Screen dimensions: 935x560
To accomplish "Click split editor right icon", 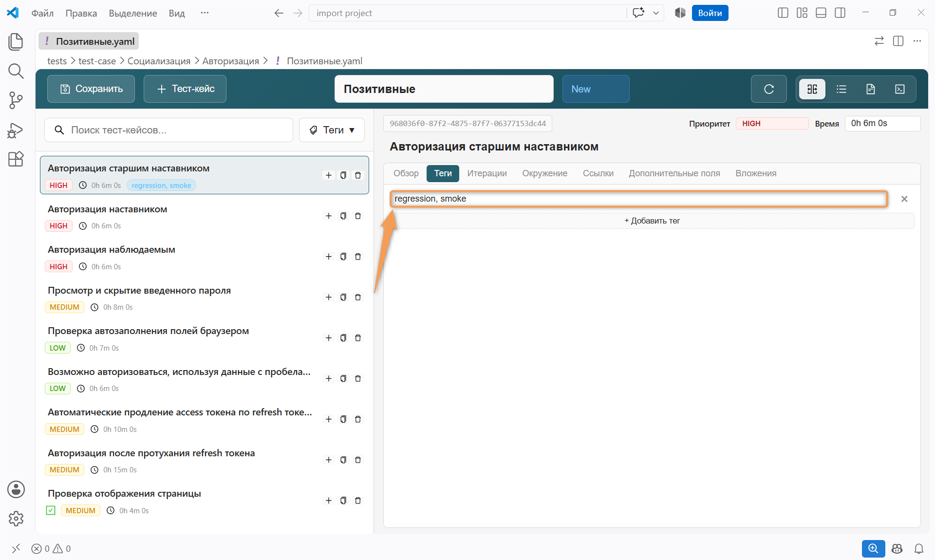I will (898, 41).
